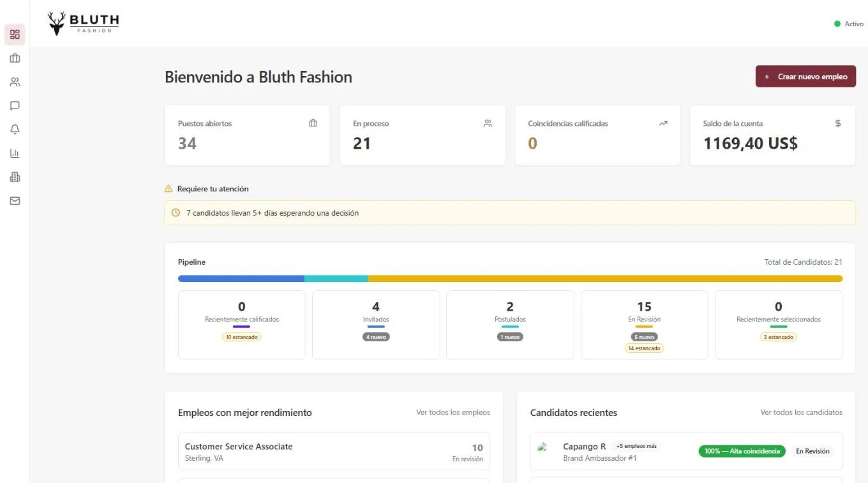The width and height of the screenshot is (868, 483).
Task: Open alert about 7 candidatos waiting
Action: click(510, 213)
